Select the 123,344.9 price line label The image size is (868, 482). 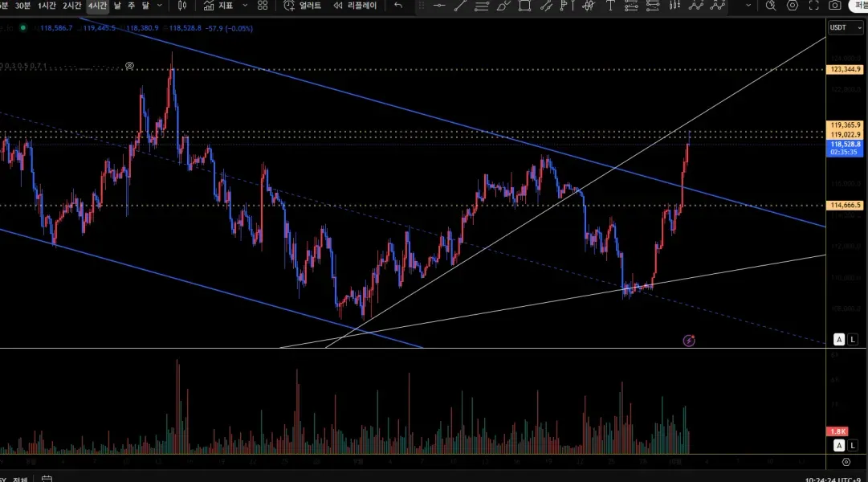tap(845, 69)
